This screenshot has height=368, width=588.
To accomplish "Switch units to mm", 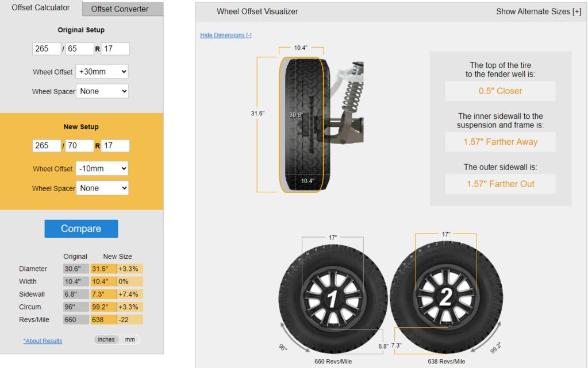I will click(x=130, y=339).
